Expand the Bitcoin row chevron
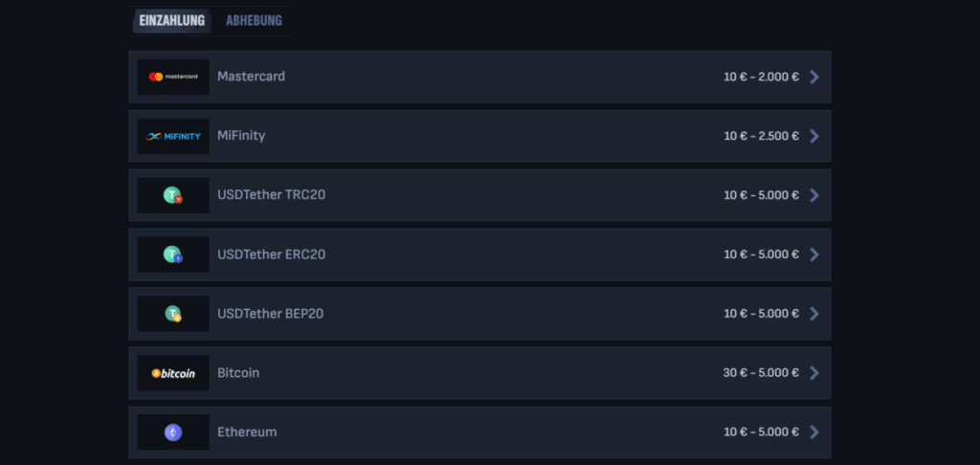 [814, 373]
